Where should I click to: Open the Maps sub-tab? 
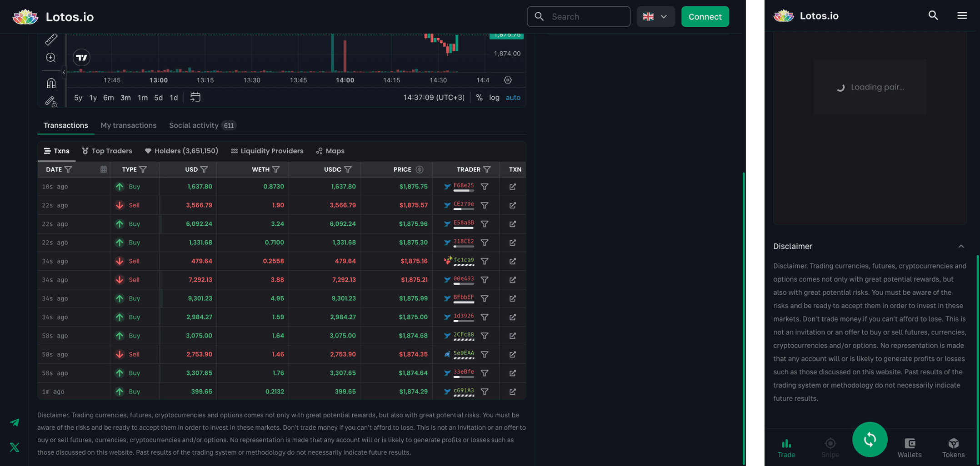click(330, 151)
